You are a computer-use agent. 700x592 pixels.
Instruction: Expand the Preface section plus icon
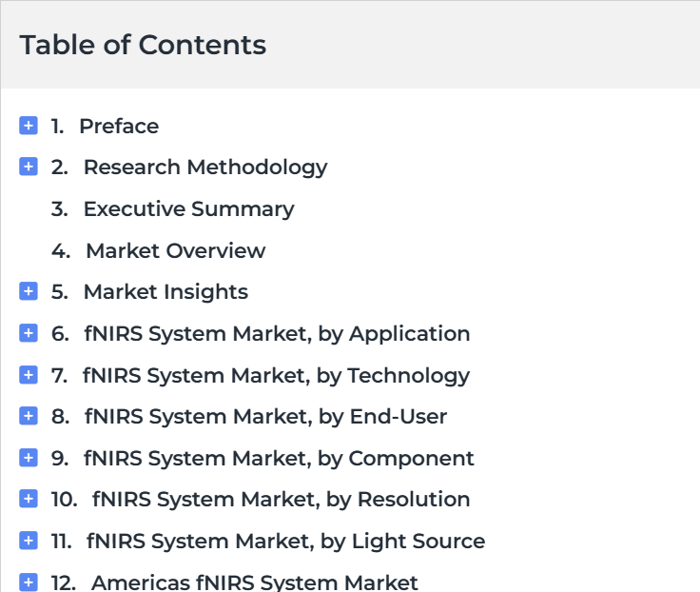[29, 126]
